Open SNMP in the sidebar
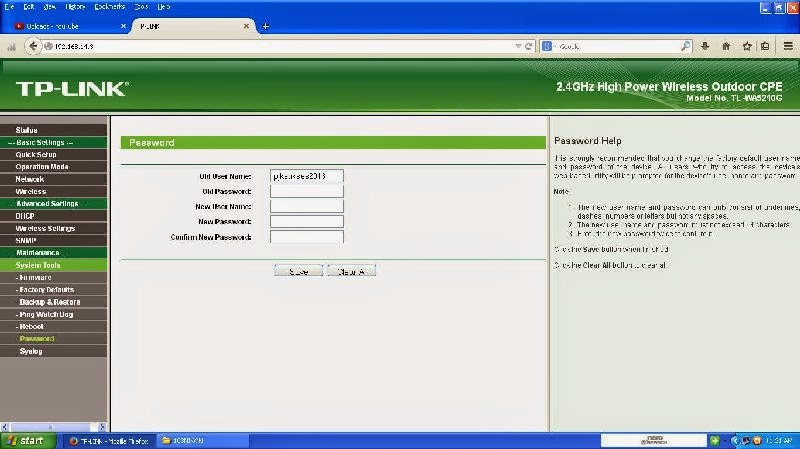The image size is (800, 449). 54,240
